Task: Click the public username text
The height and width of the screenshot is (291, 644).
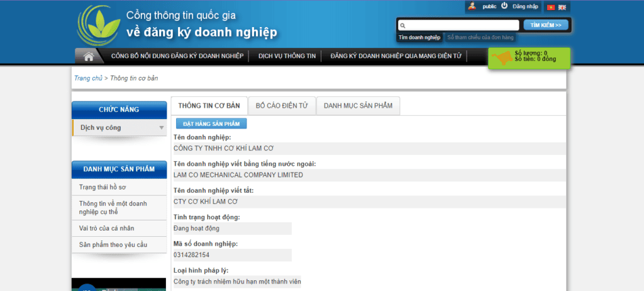Action: pos(489,6)
